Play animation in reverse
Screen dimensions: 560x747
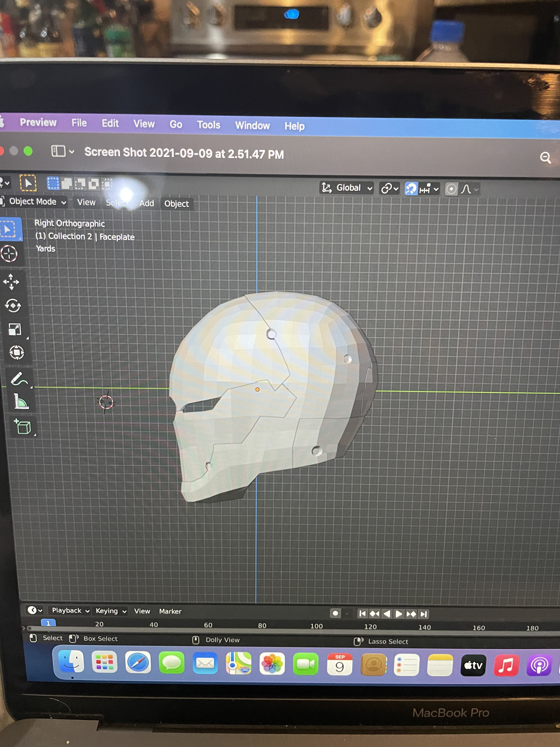[387, 614]
